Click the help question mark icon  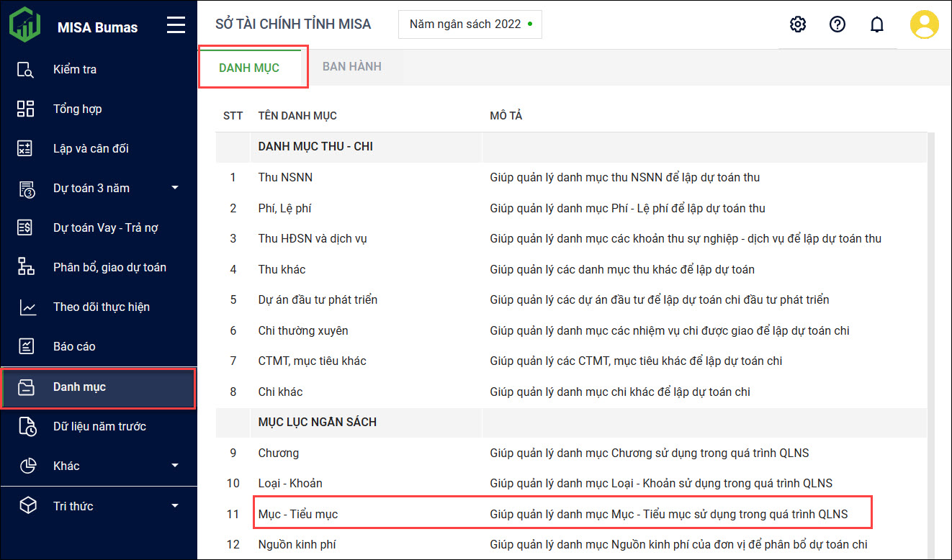coord(837,24)
